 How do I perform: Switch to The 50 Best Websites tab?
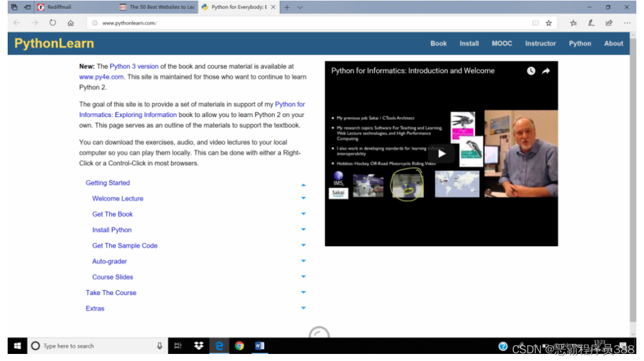(157, 7)
